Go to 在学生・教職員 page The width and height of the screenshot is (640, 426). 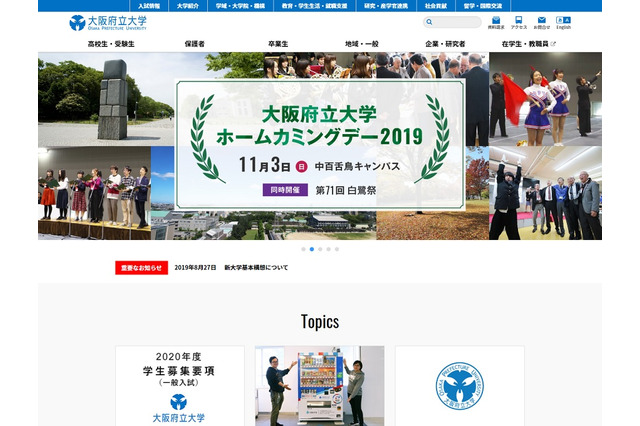click(x=525, y=44)
